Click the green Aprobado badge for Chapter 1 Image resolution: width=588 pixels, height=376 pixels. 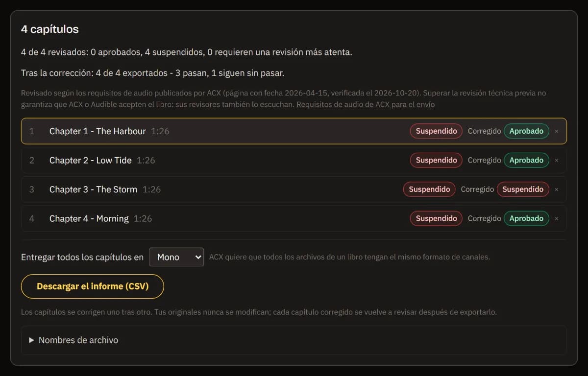526,131
